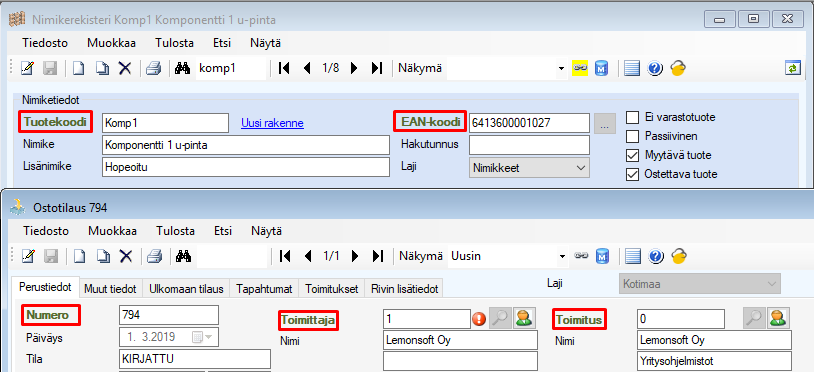Viewport: 814px width, 372px height.
Task: Open Laji dropdown showing Kotimaa
Action: click(699, 284)
